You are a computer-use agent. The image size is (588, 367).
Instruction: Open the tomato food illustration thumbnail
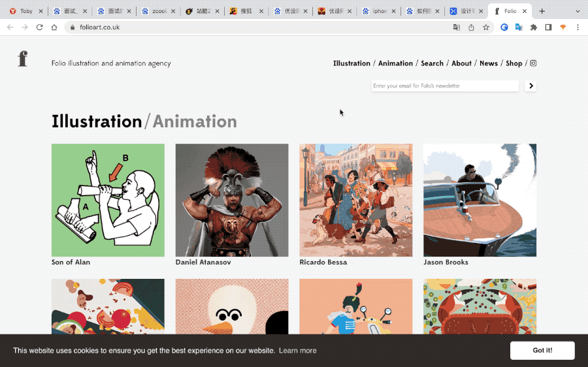coord(108,307)
